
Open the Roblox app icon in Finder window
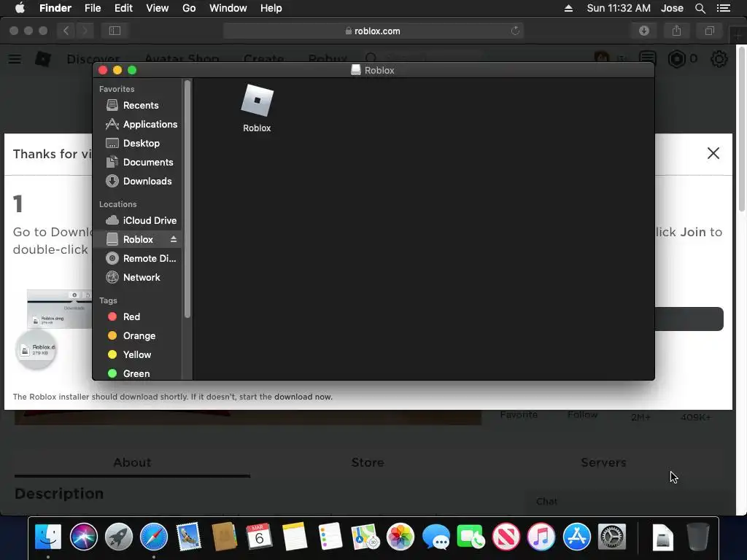(x=257, y=101)
